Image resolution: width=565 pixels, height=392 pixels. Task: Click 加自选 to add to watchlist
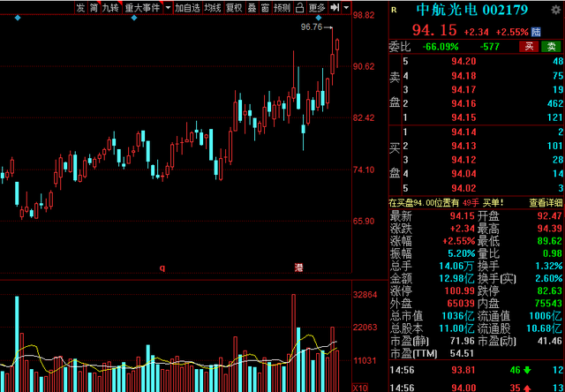pyautogui.click(x=186, y=8)
